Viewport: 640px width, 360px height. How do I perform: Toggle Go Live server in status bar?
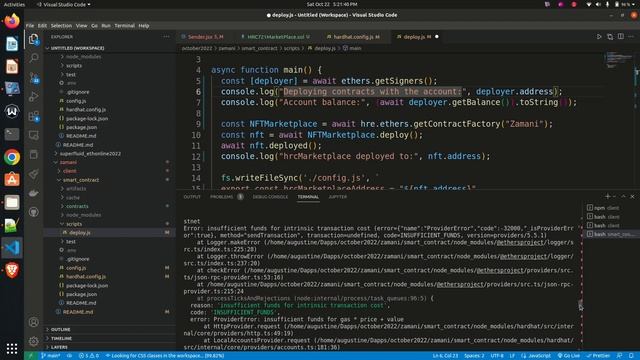[569, 356]
